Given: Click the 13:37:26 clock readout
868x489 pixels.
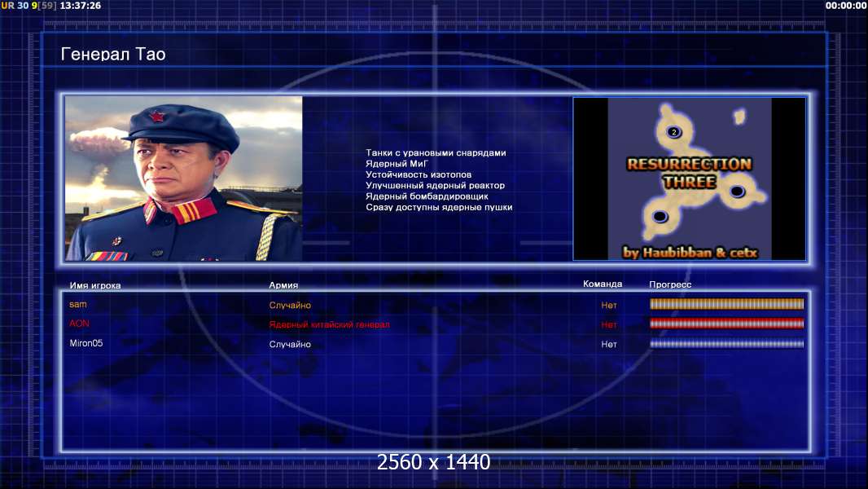Looking at the screenshot, I should (x=81, y=6).
